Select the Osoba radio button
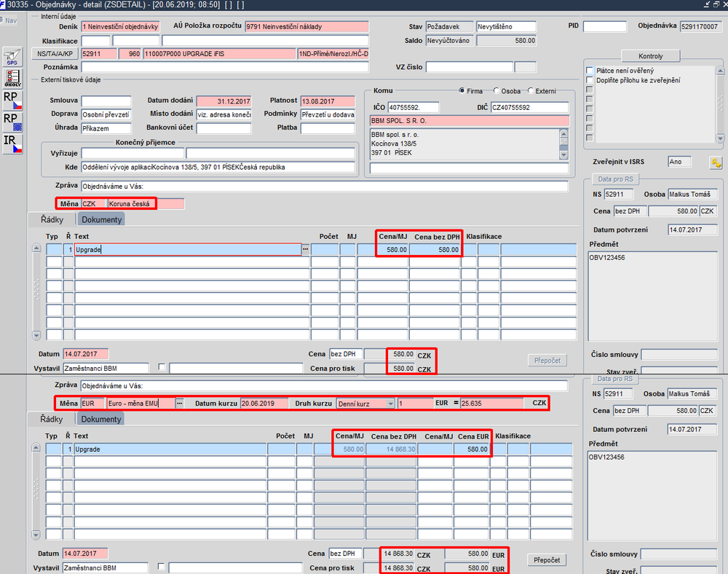The image size is (728, 574). 496,90
